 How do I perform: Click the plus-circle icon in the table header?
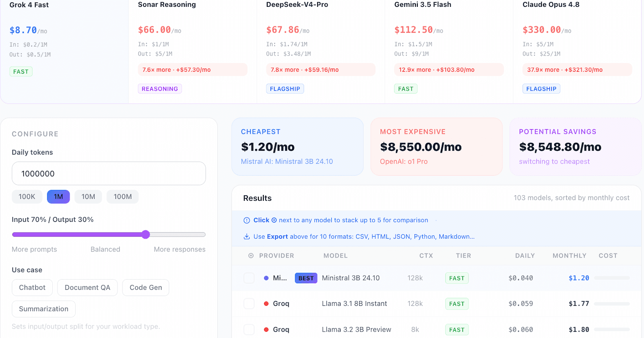pyautogui.click(x=251, y=256)
